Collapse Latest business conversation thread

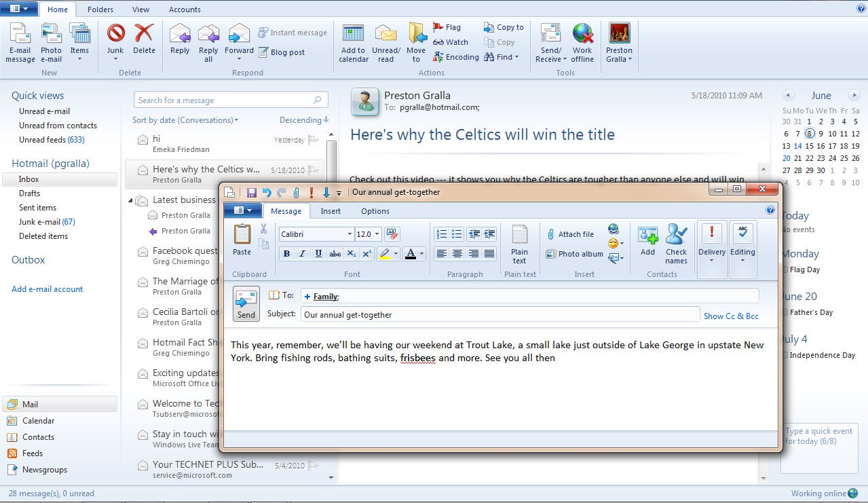131,200
